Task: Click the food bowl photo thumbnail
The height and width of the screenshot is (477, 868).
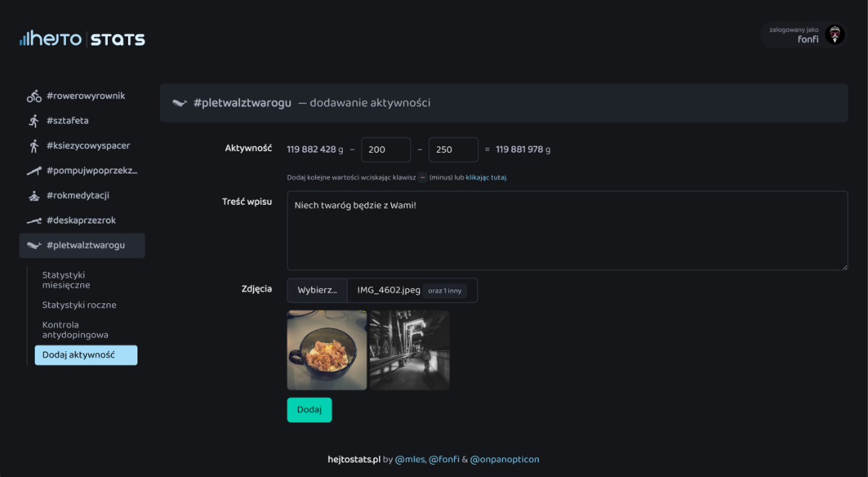Action: coord(327,350)
